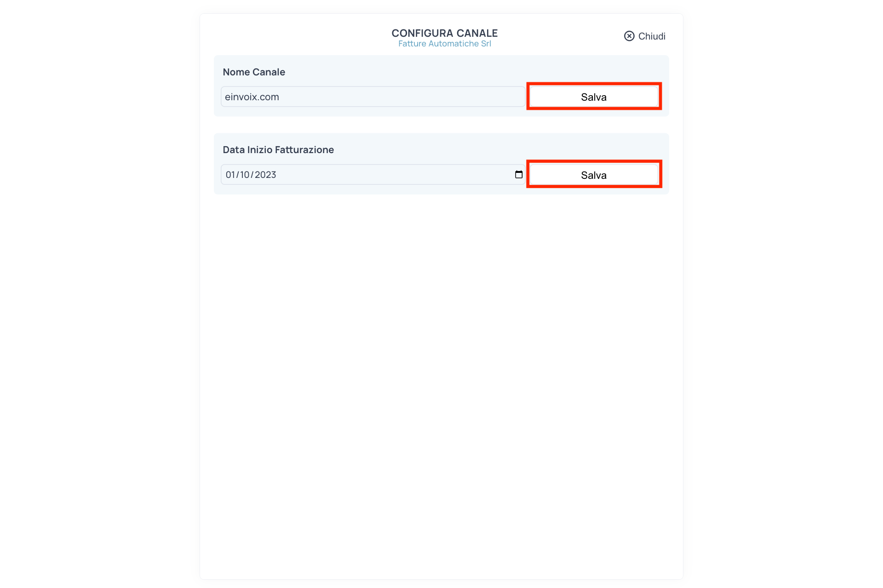Image resolution: width=883 pixels, height=588 pixels.
Task: Click the Nome Canale section label
Action: (254, 72)
